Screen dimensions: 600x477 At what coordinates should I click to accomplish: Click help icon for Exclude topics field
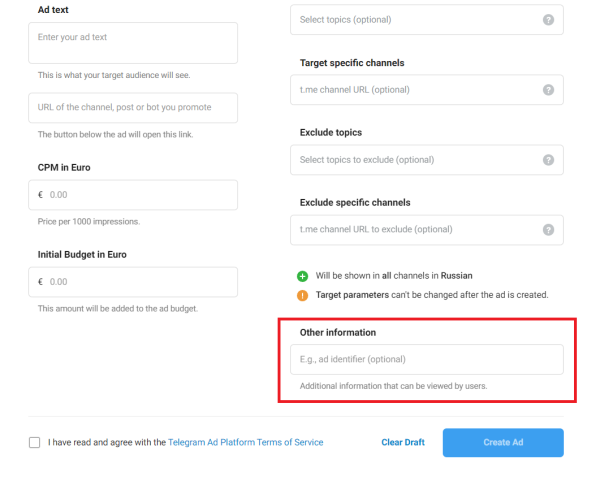[x=548, y=160]
